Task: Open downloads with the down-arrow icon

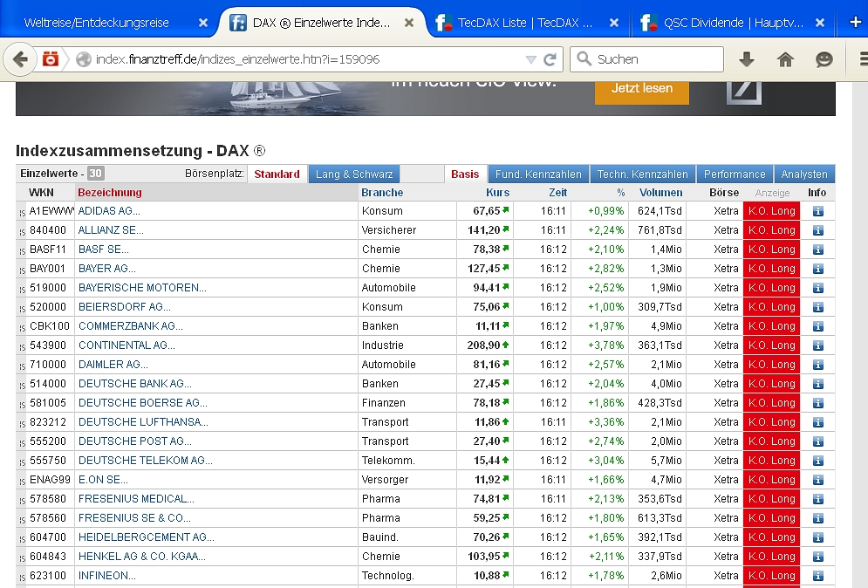Action: click(747, 58)
